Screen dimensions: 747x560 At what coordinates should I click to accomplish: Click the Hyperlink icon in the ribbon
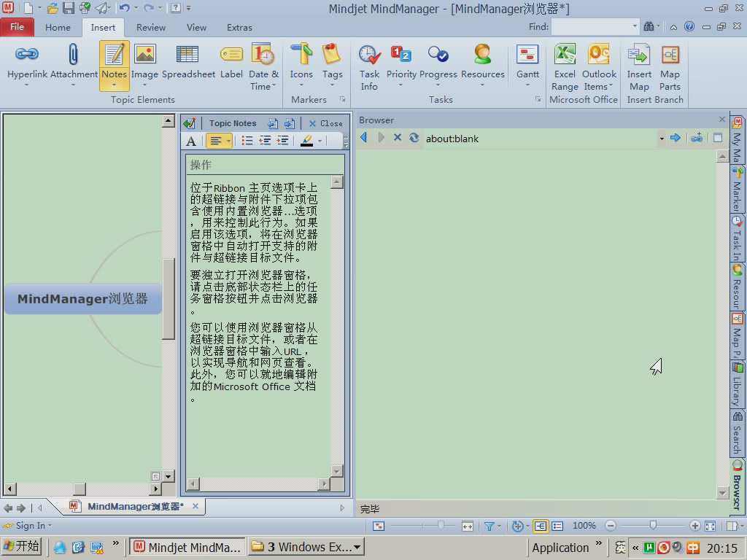pos(27,54)
